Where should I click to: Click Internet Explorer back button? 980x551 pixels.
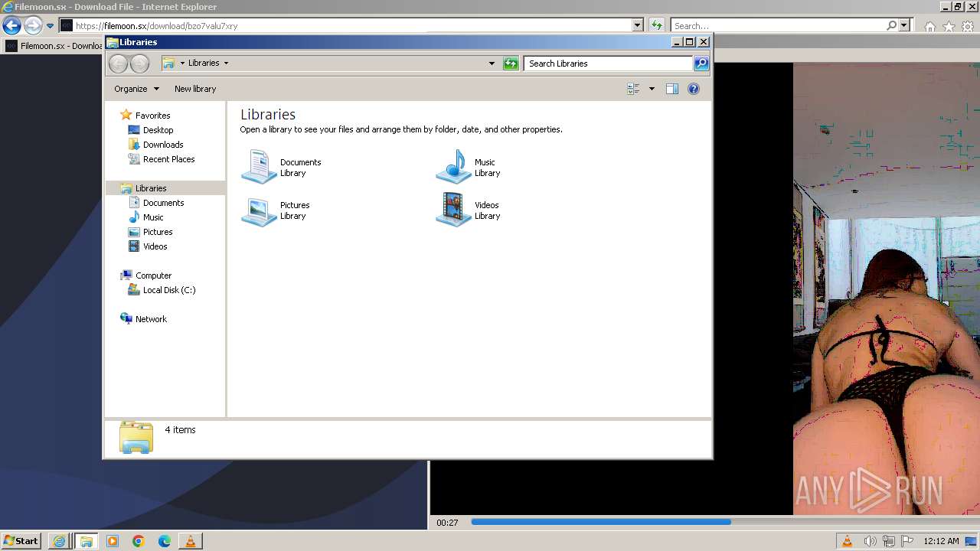pos(11,26)
